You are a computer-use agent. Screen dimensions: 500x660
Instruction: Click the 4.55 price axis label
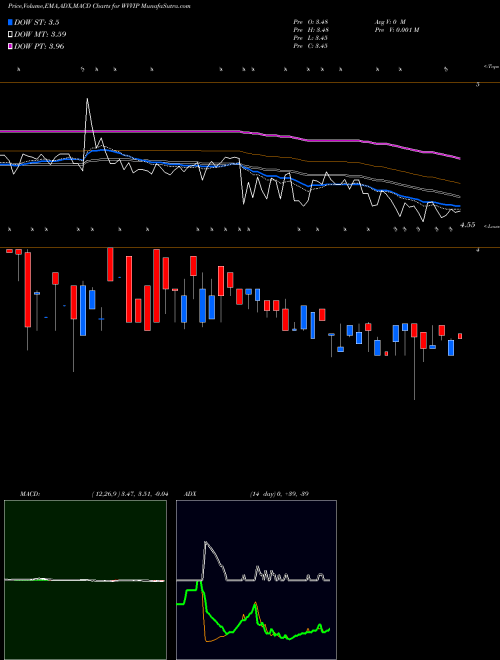click(468, 225)
